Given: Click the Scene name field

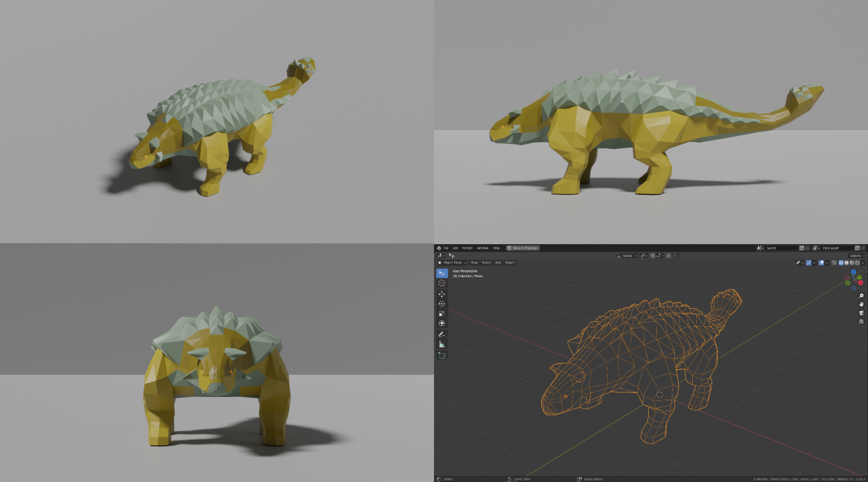Looking at the screenshot, I should pos(782,248).
